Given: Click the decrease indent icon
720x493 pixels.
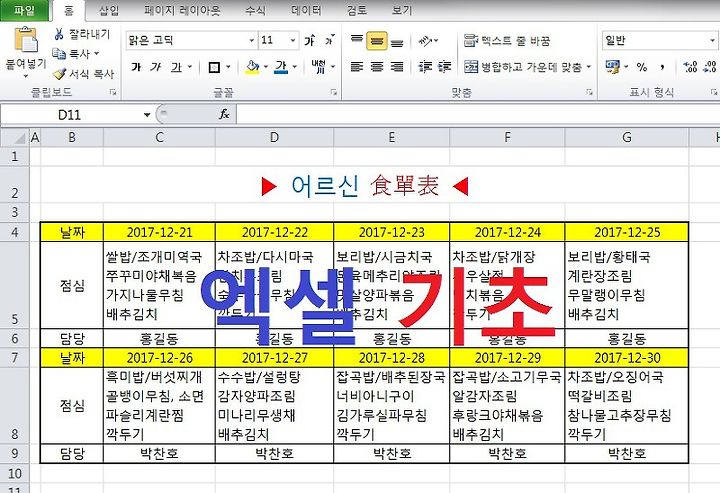Looking at the screenshot, I should point(425,67).
